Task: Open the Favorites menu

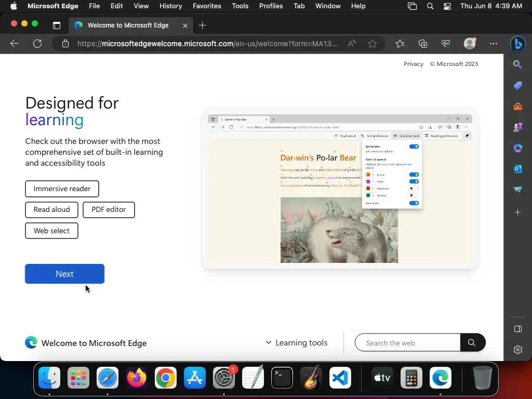Action: [207, 6]
